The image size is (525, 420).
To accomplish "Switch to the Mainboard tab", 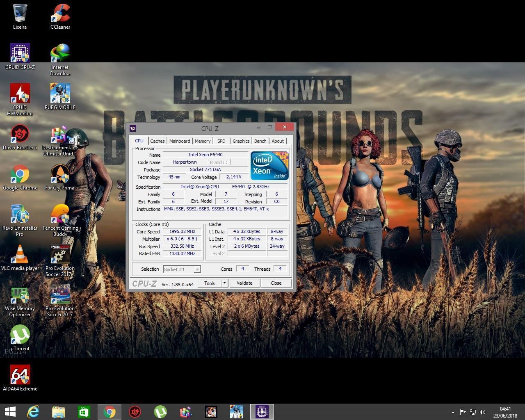I will (x=180, y=141).
